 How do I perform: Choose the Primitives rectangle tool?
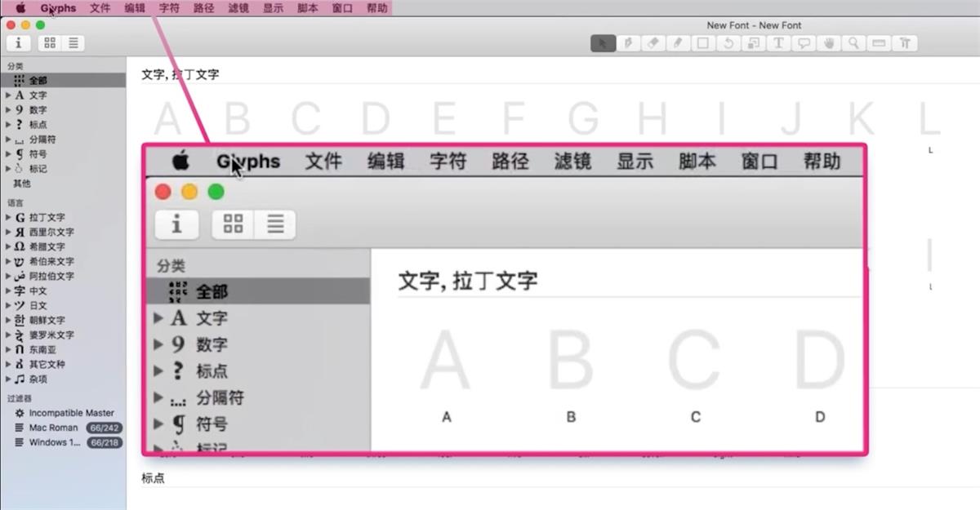[703, 43]
